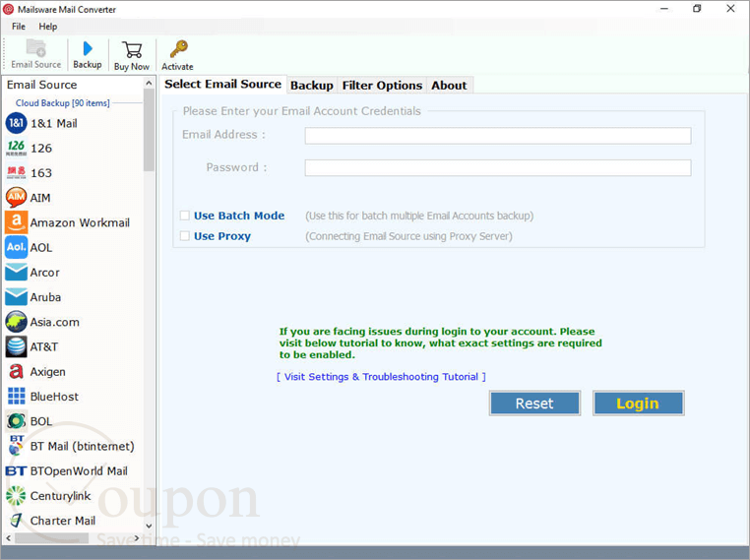Maximize the Mailsware Mail Converter window
The width and height of the screenshot is (750, 560).
point(697,9)
